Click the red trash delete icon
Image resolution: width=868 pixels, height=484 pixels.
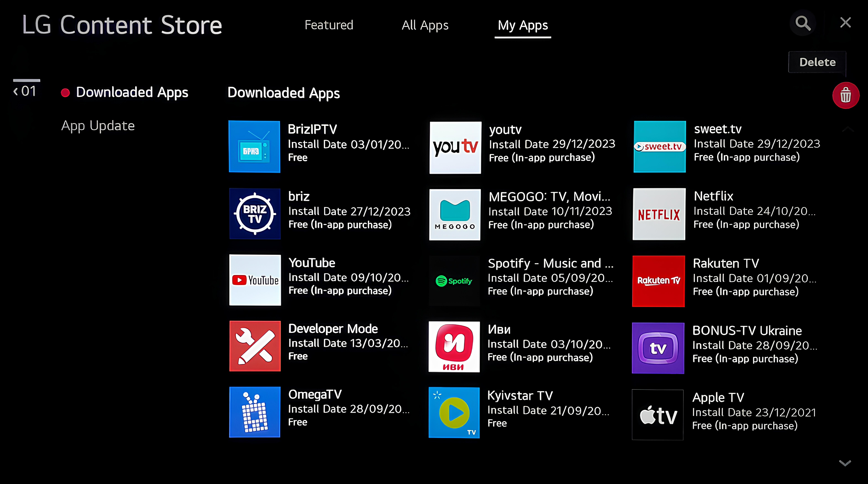pyautogui.click(x=845, y=95)
